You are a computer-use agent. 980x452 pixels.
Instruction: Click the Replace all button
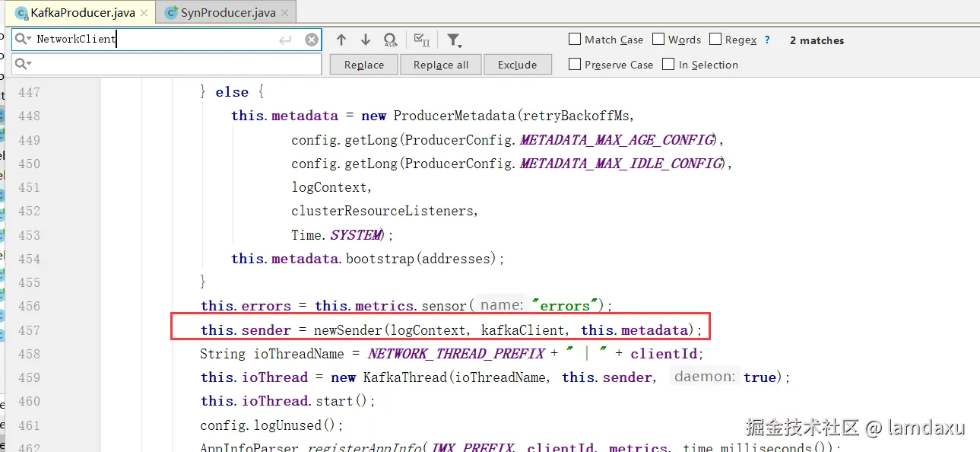[x=441, y=65]
